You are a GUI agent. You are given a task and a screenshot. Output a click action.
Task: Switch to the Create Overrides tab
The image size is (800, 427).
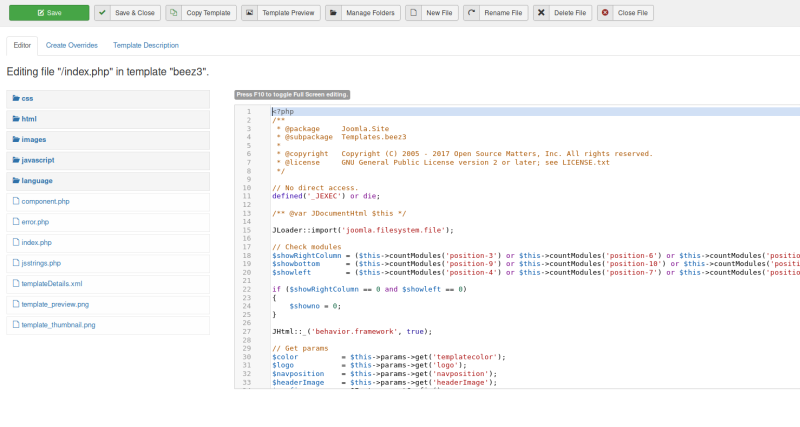(x=71, y=46)
